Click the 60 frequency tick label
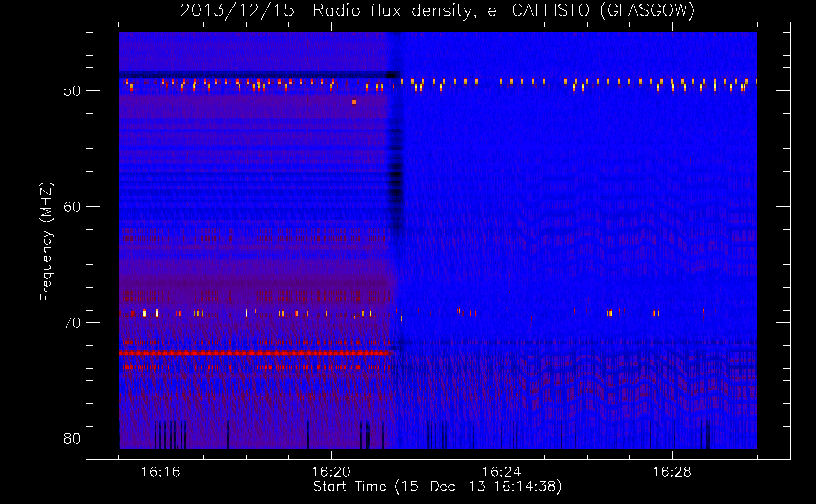Image resolution: width=816 pixels, height=504 pixels. (x=72, y=207)
